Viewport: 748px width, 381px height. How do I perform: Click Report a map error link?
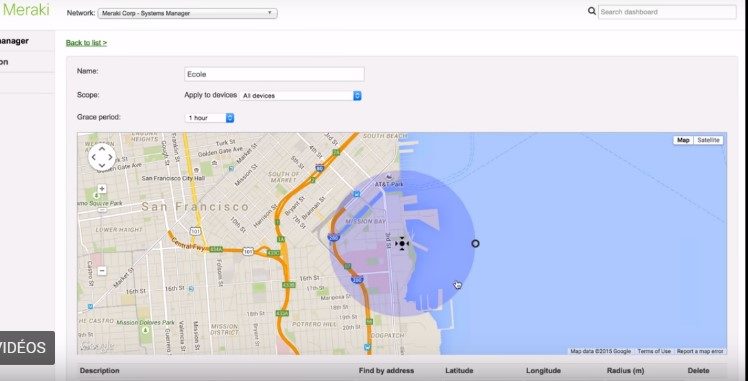point(700,351)
